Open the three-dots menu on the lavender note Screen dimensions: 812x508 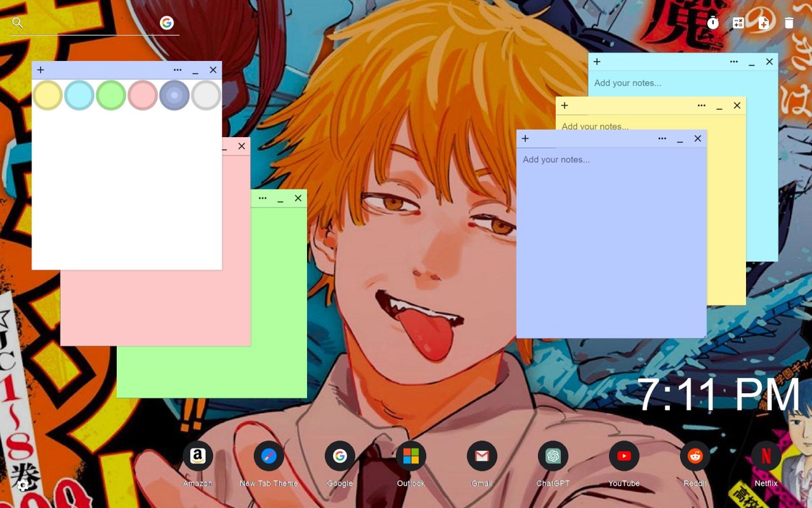pos(662,138)
